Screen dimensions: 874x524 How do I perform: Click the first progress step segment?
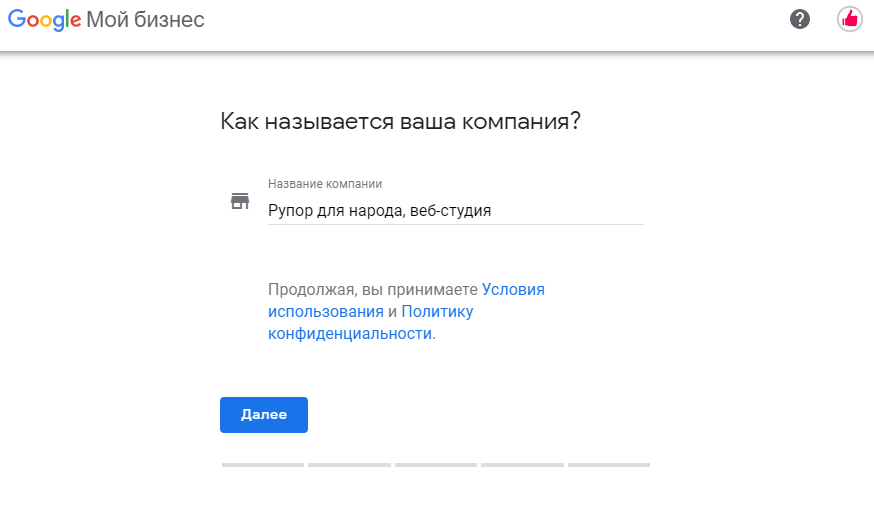point(263,465)
